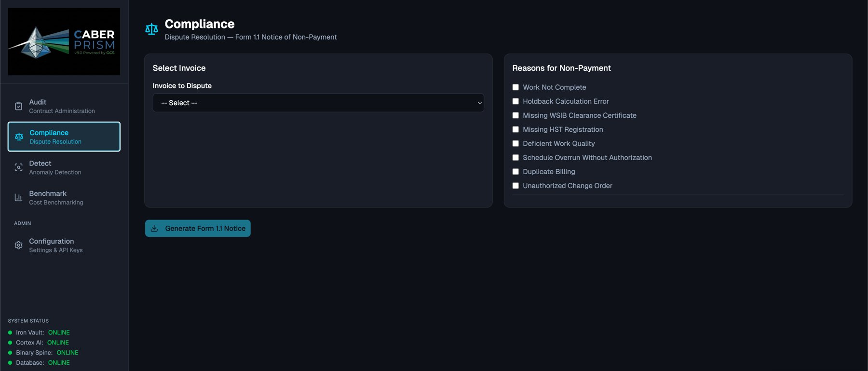Image resolution: width=868 pixels, height=371 pixels.
Task: Tick the Duplicate Billing checkbox
Action: point(515,171)
